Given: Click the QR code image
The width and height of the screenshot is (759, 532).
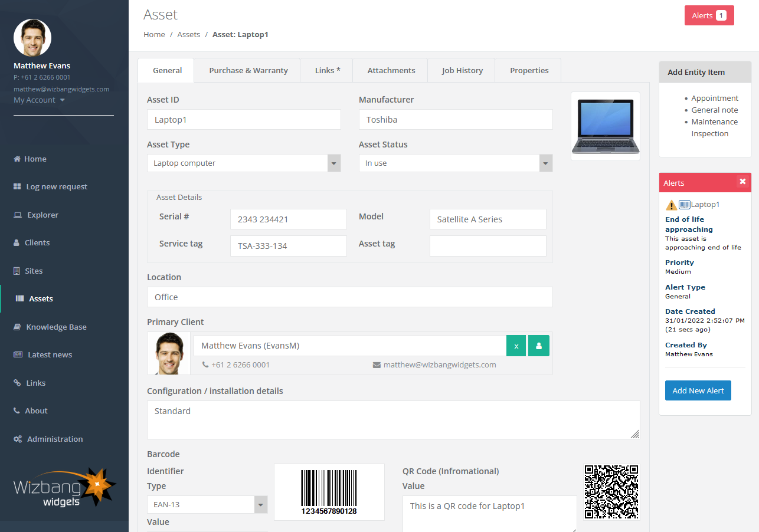Looking at the screenshot, I should click(611, 492).
